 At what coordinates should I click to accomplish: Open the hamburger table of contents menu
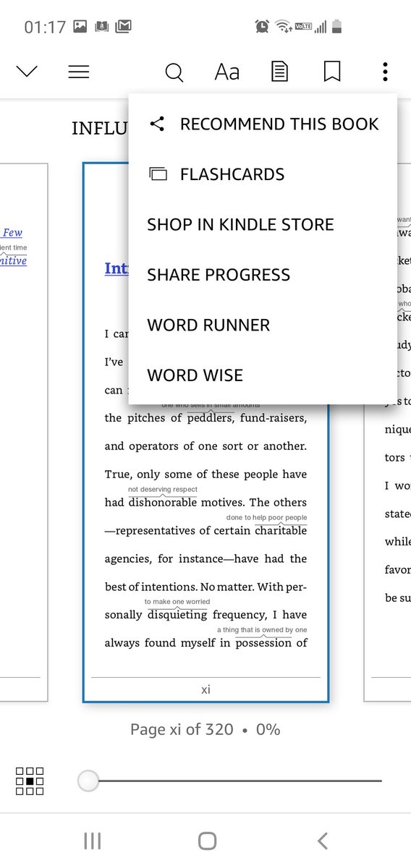tap(78, 72)
